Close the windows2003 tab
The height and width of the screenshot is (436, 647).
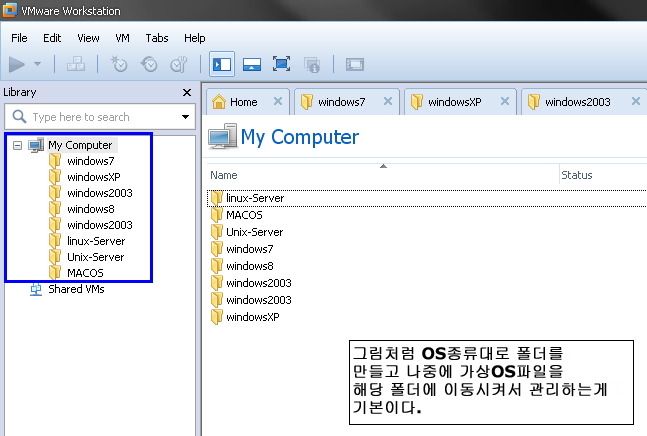click(636, 101)
